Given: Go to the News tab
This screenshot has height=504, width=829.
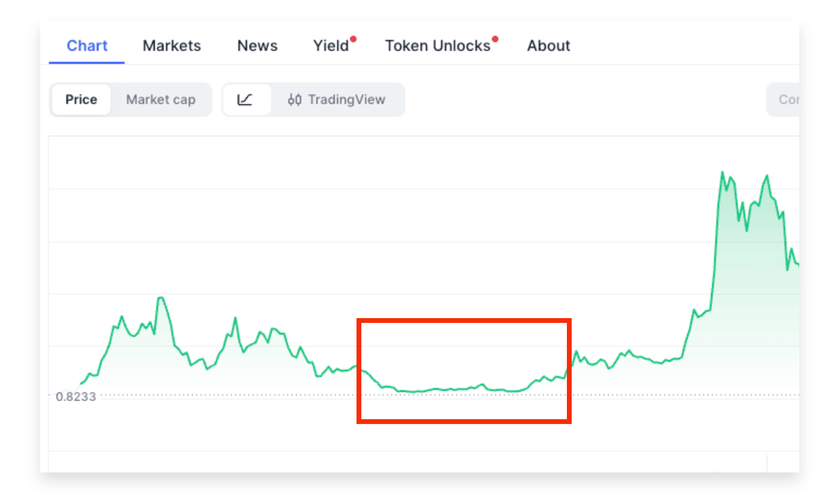Looking at the screenshot, I should tap(257, 46).
